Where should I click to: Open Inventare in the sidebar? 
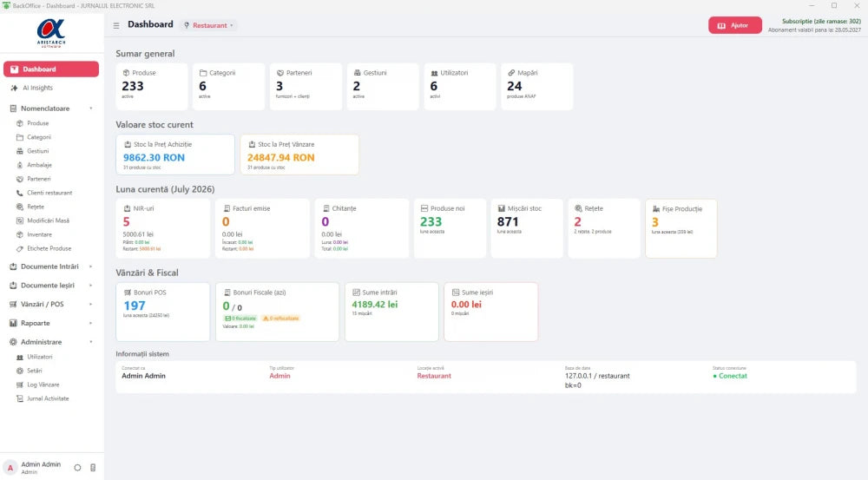(x=39, y=234)
